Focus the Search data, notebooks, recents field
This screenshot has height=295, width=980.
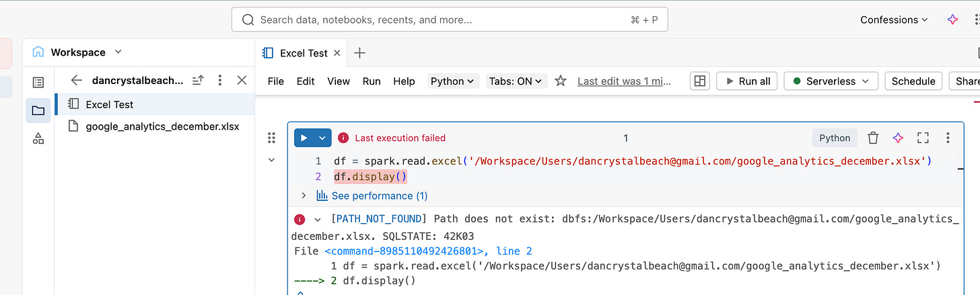click(x=450, y=19)
